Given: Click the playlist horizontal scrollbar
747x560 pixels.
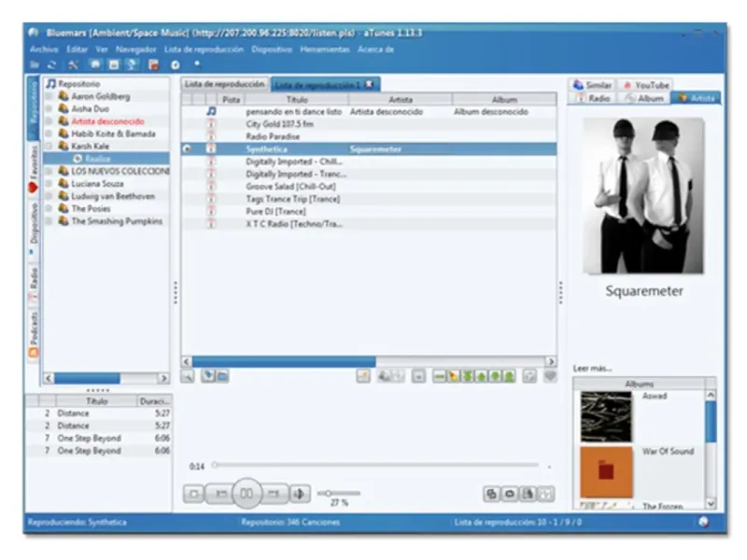Looking at the screenshot, I should pyautogui.click(x=369, y=362).
